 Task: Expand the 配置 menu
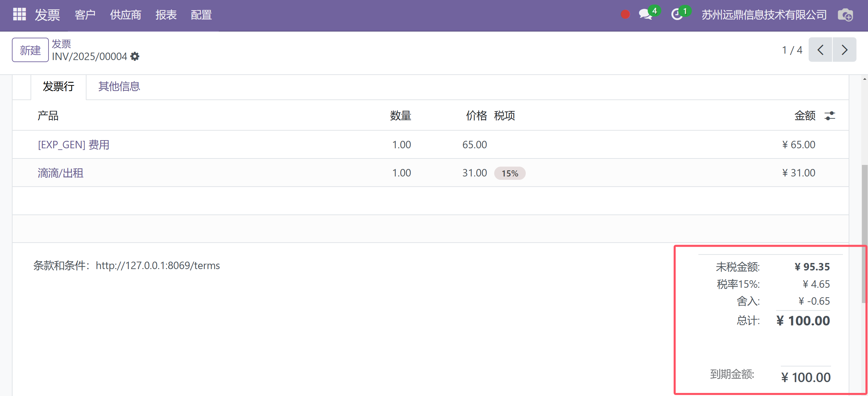point(201,15)
